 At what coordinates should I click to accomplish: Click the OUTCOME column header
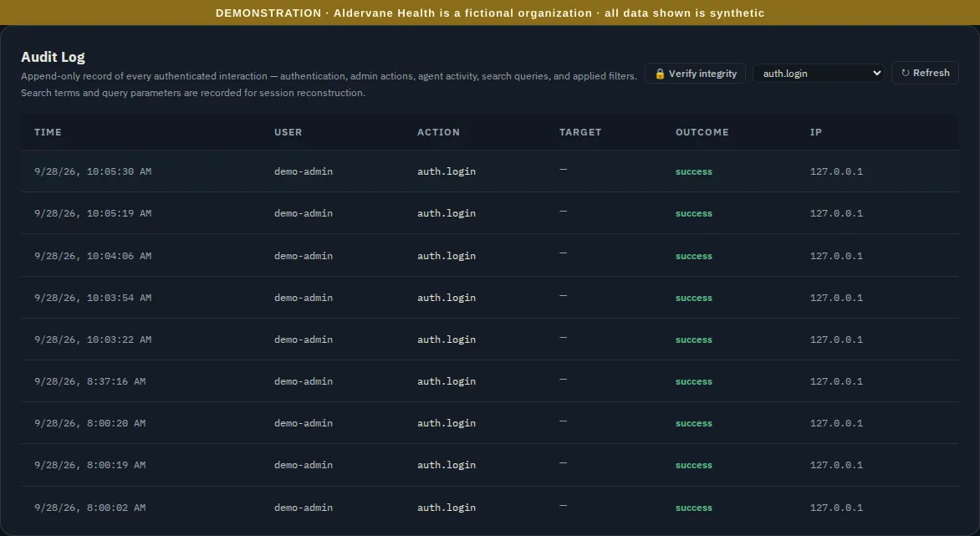tap(702, 132)
